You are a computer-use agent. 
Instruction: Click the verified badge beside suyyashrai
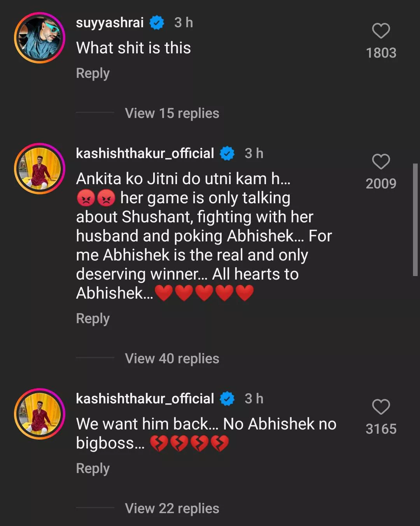point(157,23)
